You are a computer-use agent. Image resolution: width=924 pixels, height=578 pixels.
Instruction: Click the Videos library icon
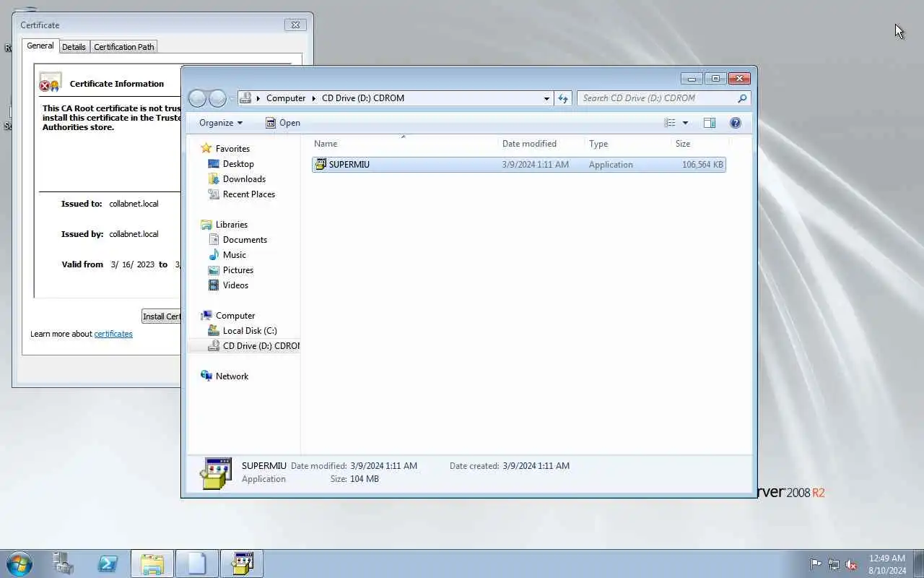click(x=214, y=285)
